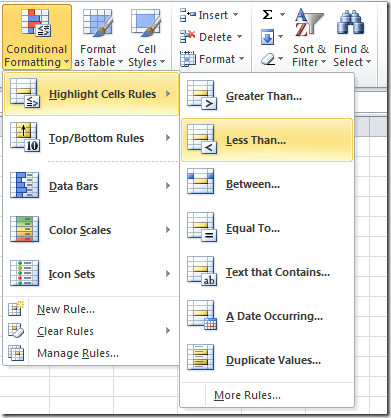This screenshot has height=418, width=391.
Task: Select the Less Than menu entry
Action: coord(267,140)
